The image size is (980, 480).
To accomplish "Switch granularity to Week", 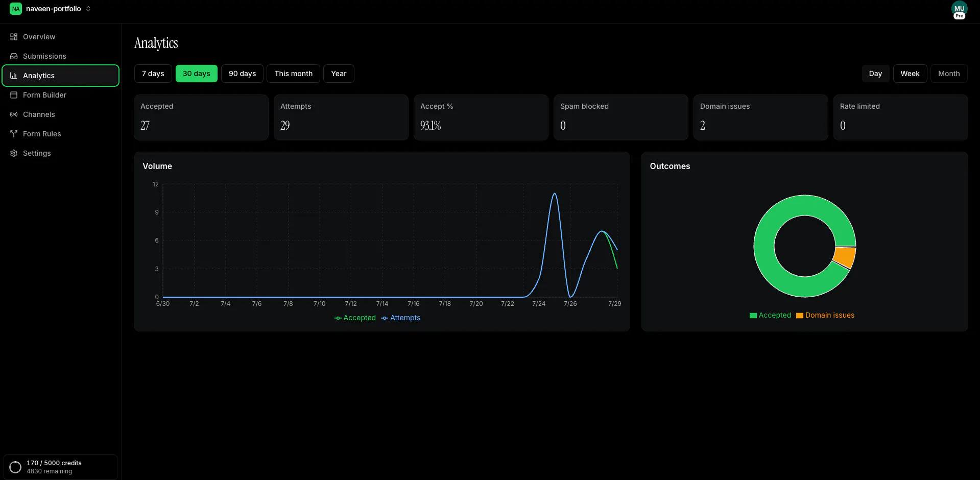I will point(910,74).
